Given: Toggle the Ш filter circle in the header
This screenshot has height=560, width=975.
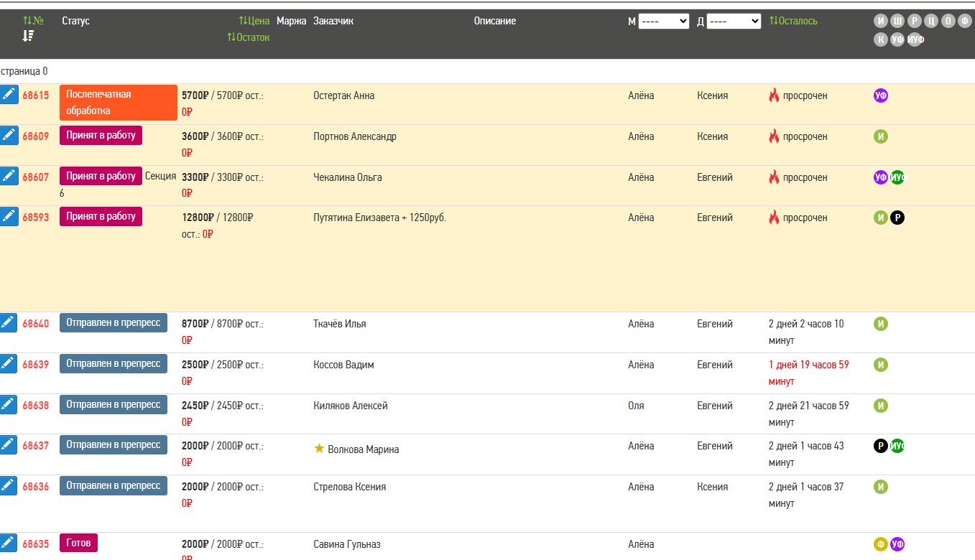Looking at the screenshot, I should (897, 21).
